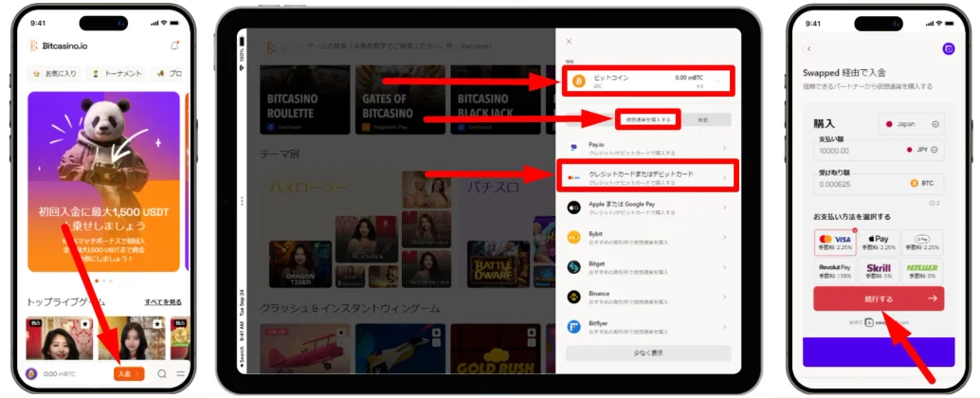The height and width of the screenshot is (398, 980).
Task: Switch to the 仮想通貨を購入する tab
Action: tap(647, 119)
